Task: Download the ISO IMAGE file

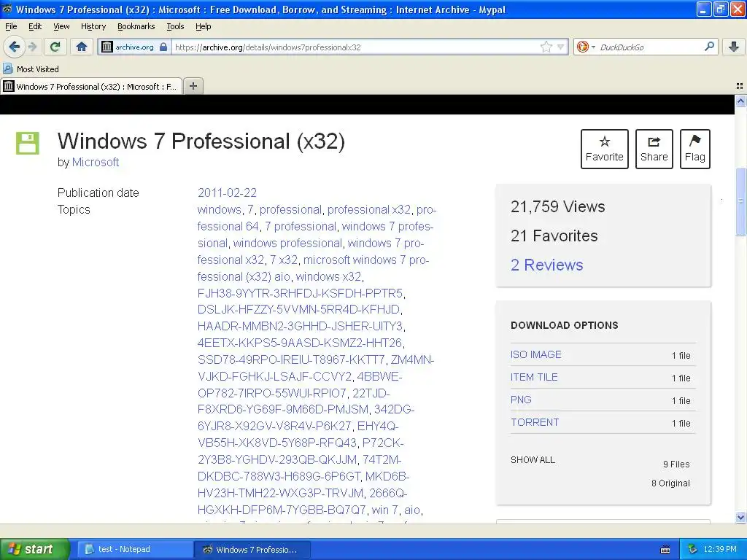Action: 536,355
